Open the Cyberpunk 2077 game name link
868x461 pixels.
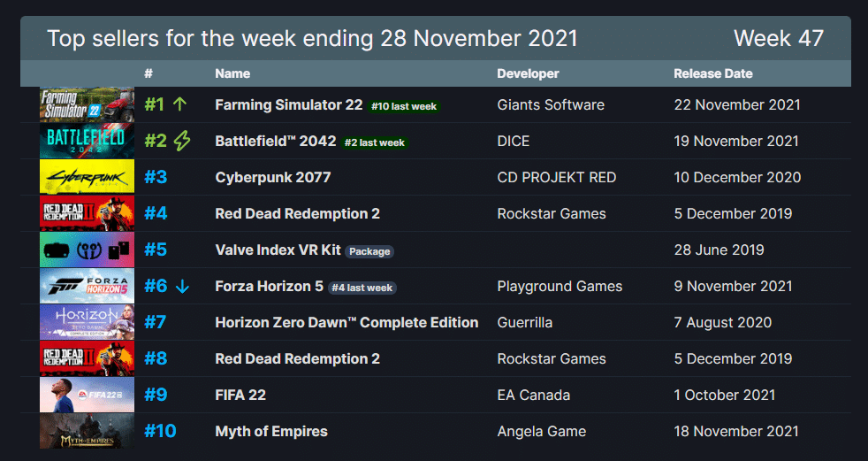[x=273, y=177]
